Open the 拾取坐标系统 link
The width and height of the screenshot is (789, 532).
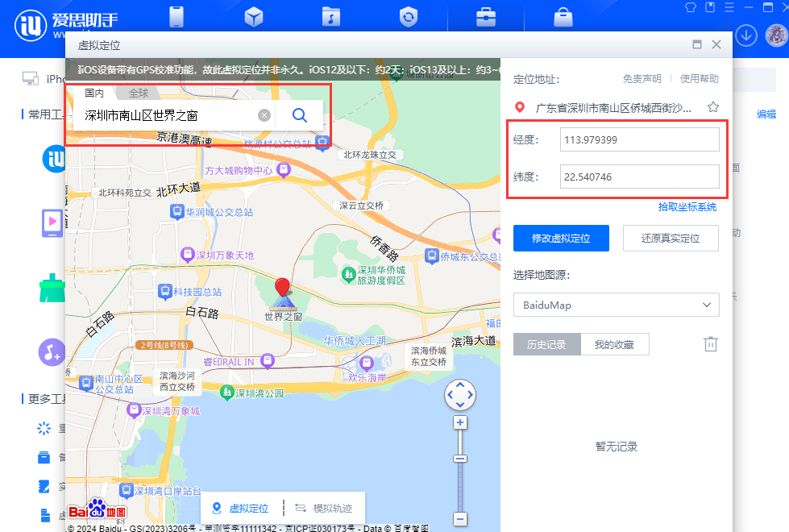687,207
